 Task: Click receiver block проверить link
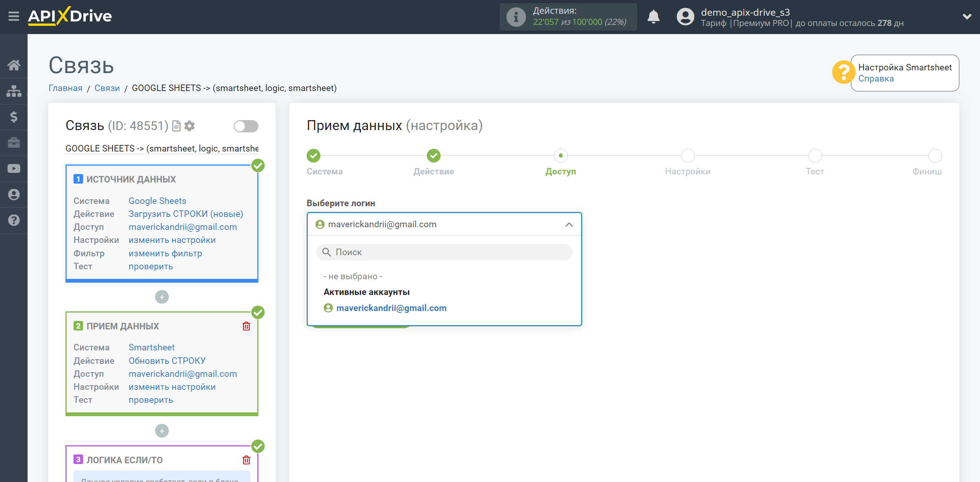coord(150,400)
